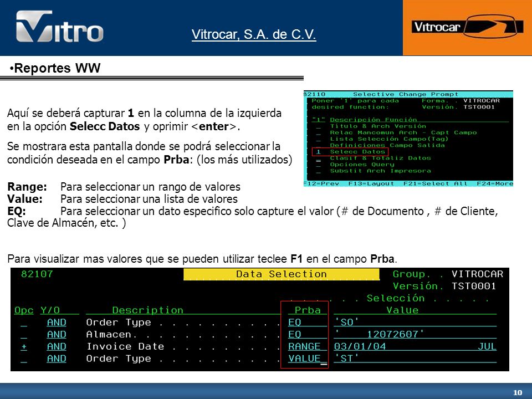
Task: Select the Selective Change Prompt title bar
Action: 408,94
